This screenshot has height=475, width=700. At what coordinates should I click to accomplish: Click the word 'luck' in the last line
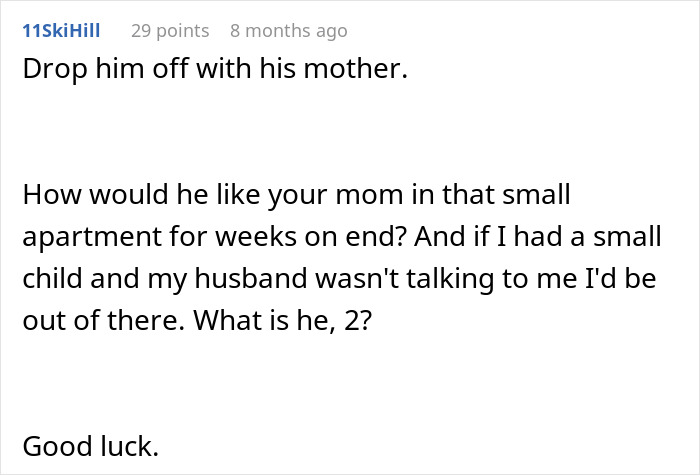(128, 446)
